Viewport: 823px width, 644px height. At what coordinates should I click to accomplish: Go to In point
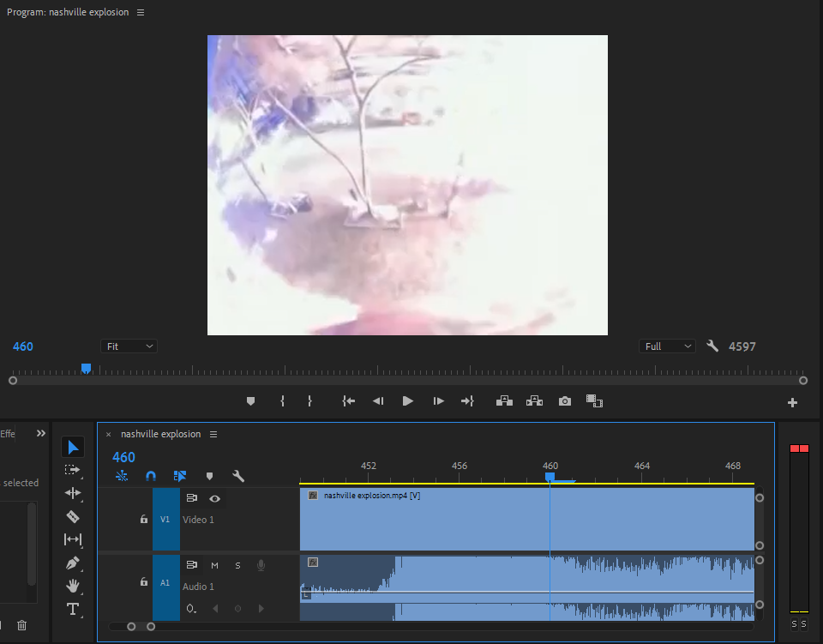pyautogui.click(x=349, y=401)
